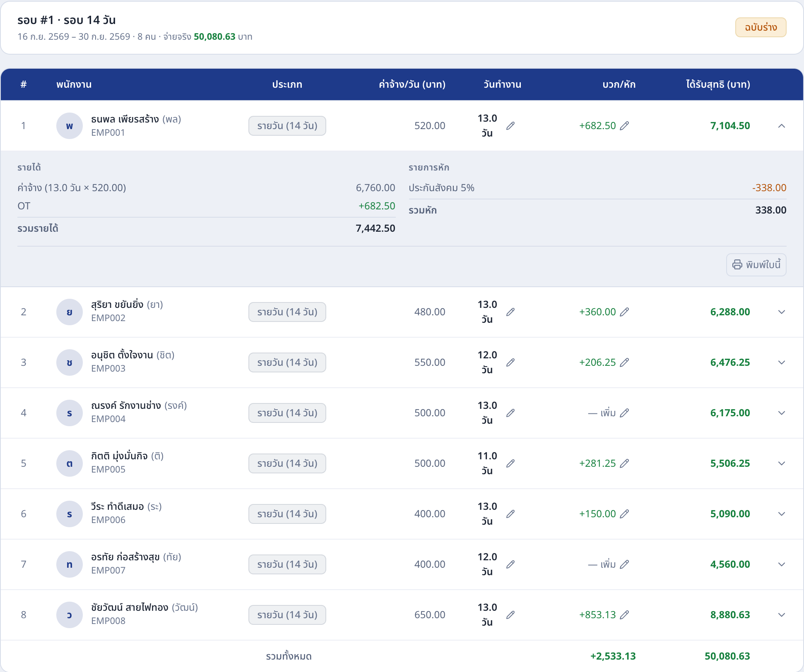Add adjustment pencil for EMP004

(x=624, y=413)
